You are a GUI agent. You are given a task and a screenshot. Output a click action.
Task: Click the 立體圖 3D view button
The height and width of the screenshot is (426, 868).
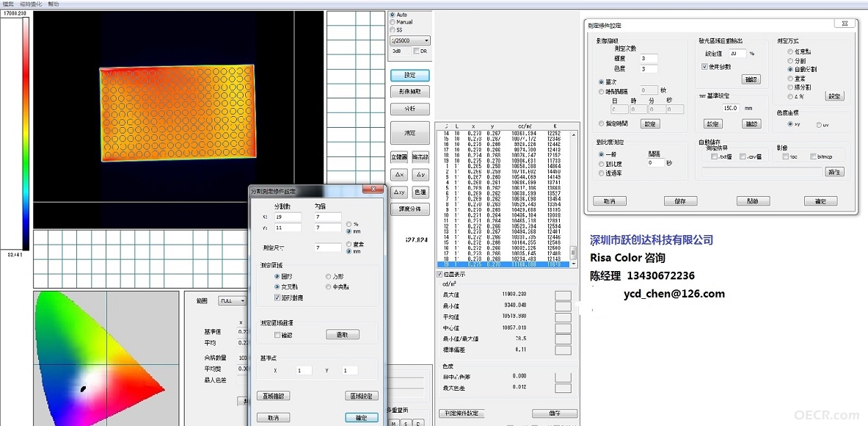tap(399, 156)
